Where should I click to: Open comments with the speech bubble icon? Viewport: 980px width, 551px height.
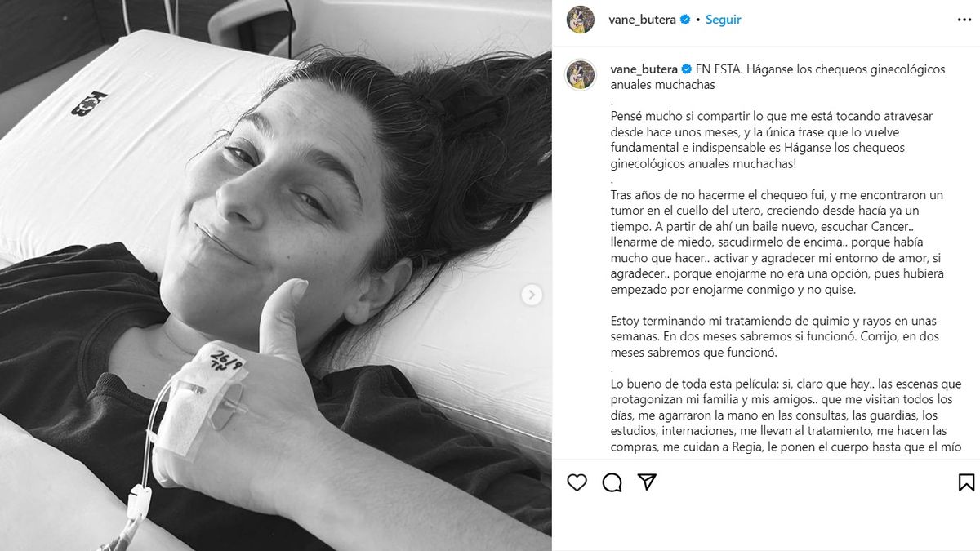click(x=612, y=482)
